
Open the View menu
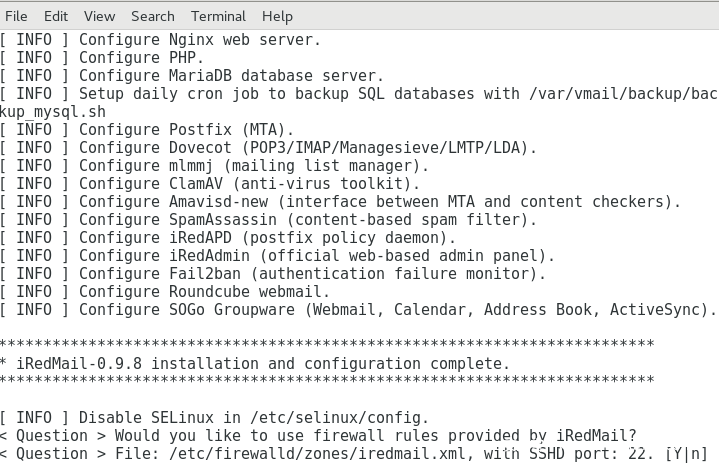(99, 16)
